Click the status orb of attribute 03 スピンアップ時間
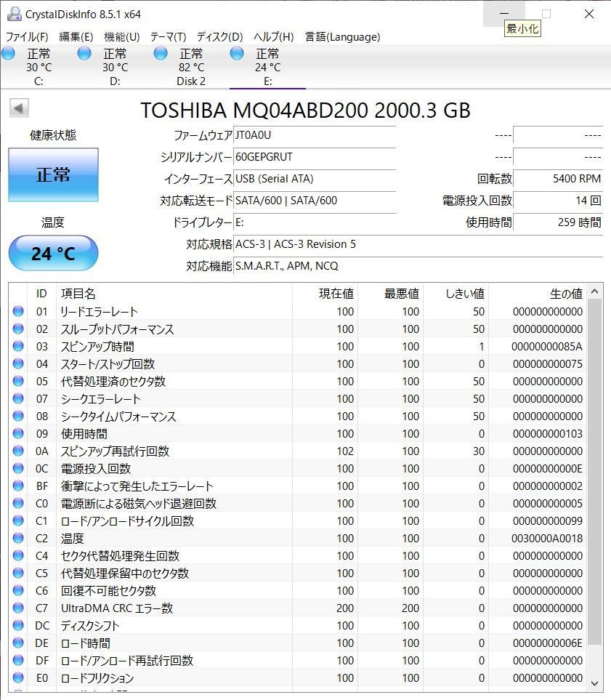This screenshot has height=700, width=611. coord(18,346)
